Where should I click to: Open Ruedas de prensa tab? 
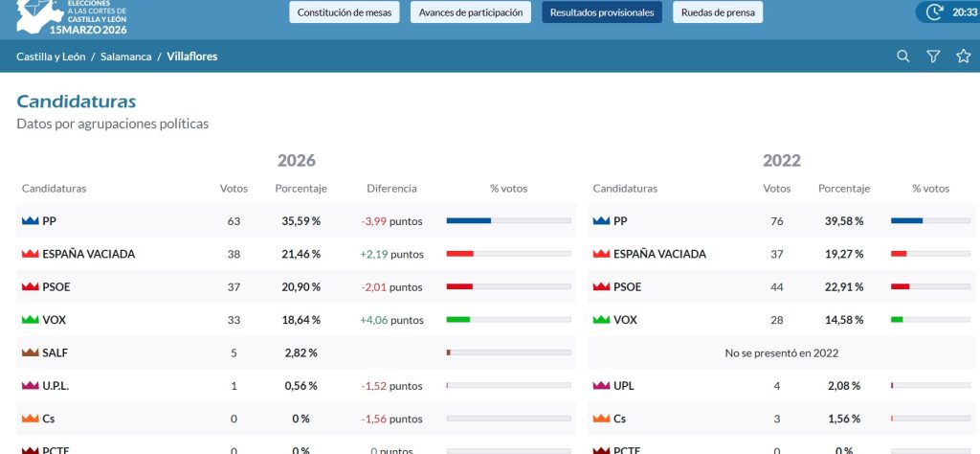pos(718,11)
